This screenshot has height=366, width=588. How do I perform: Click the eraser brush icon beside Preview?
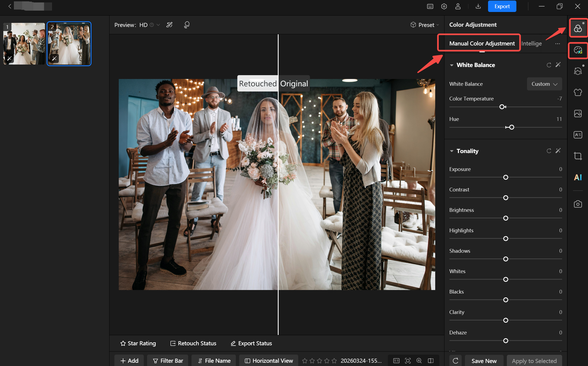(x=169, y=25)
